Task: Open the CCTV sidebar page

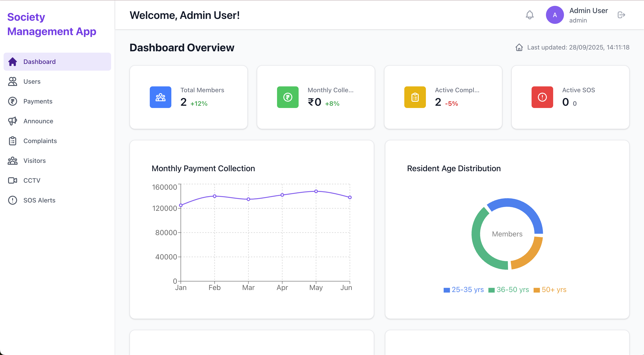Action: pos(32,180)
